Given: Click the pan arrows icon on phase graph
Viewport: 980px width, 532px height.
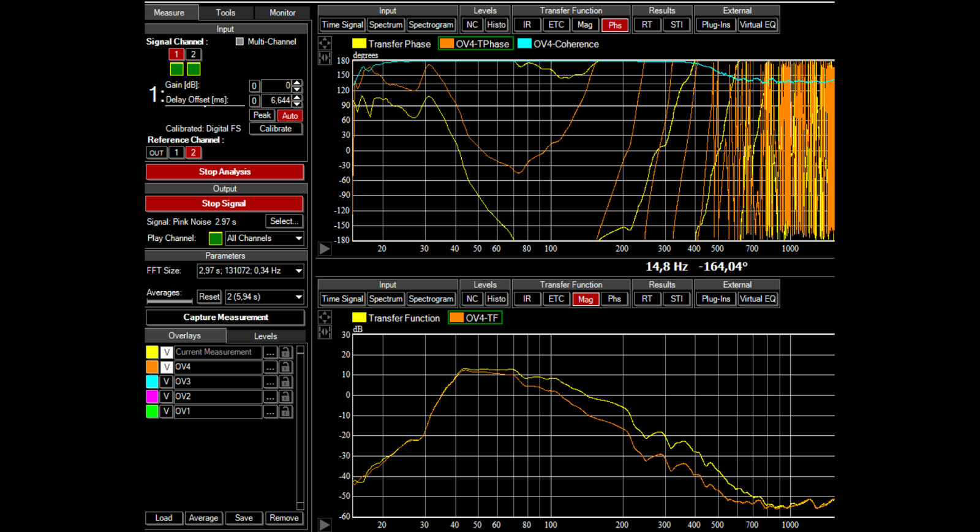Looking at the screenshot, I should click(325, 43).
